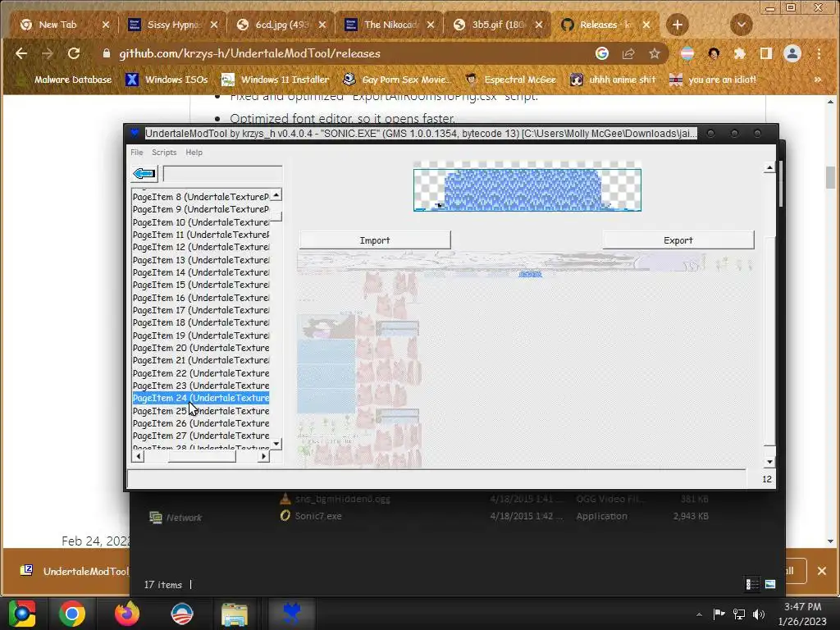Click the search field beside the back arrow

click(222, 174)
